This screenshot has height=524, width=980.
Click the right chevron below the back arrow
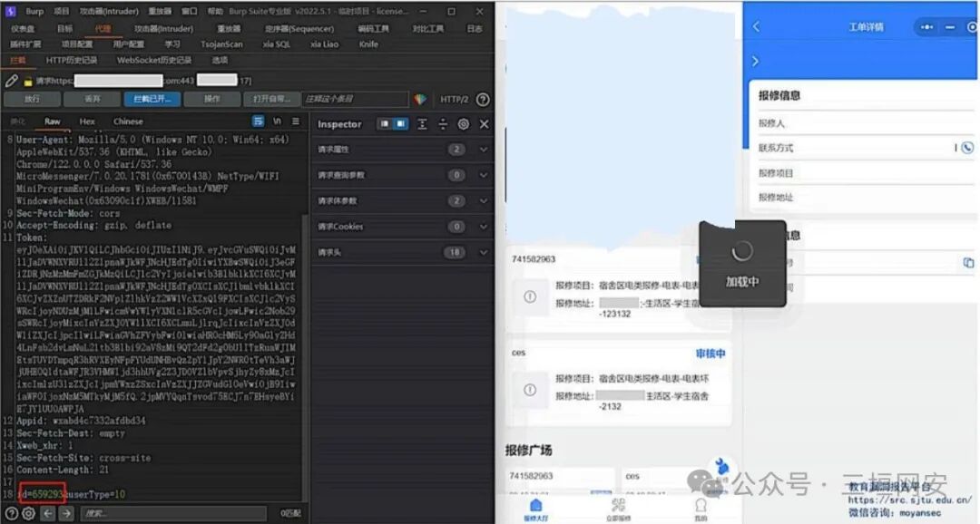756,62
